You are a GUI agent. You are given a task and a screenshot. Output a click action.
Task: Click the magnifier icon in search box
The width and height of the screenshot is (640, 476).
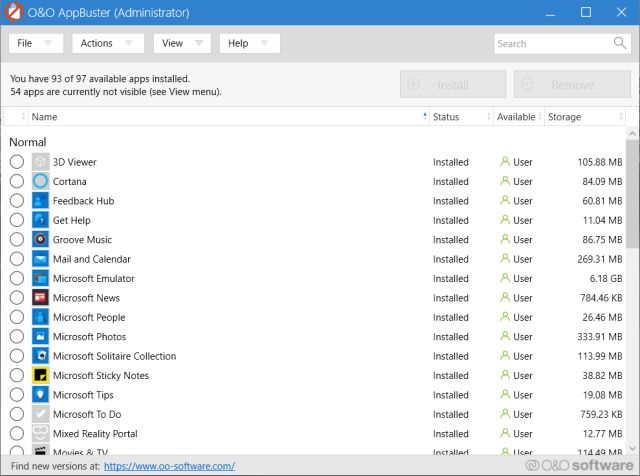pyautogui.click(x=620, y=44)
